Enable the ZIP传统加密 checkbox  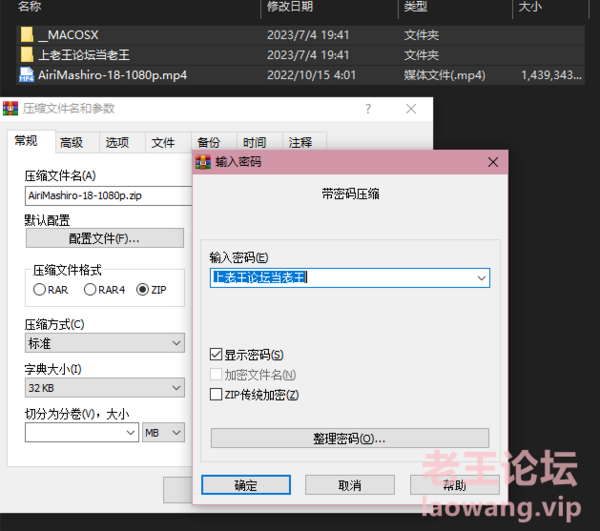tap(216, 394)
